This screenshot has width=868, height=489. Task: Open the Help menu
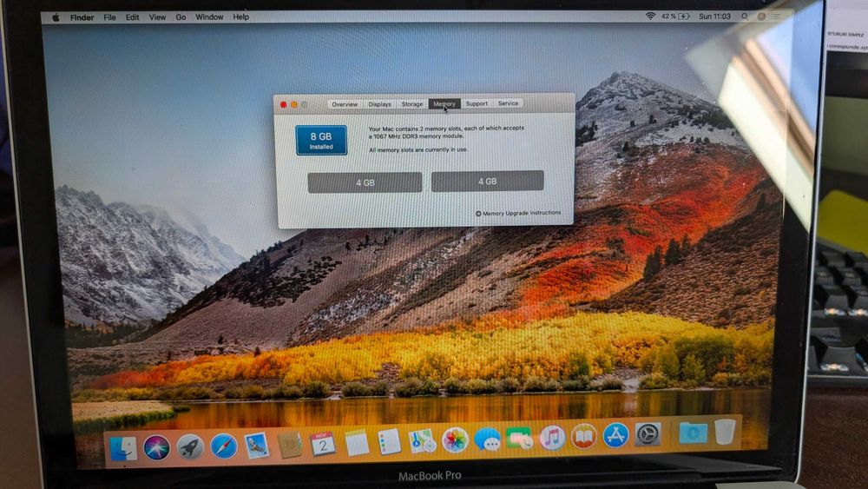(240, 17)
